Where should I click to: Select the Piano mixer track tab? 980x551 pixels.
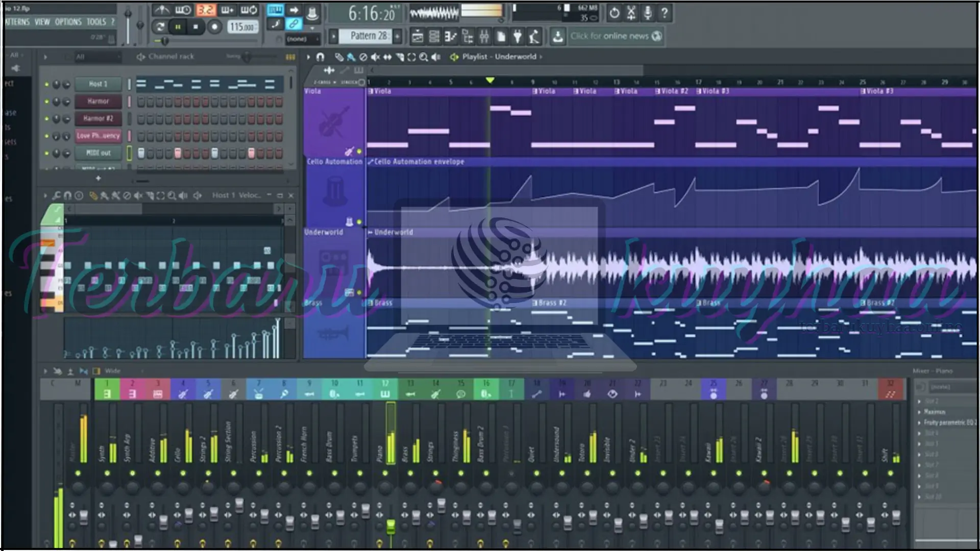(x=385, y=389)
